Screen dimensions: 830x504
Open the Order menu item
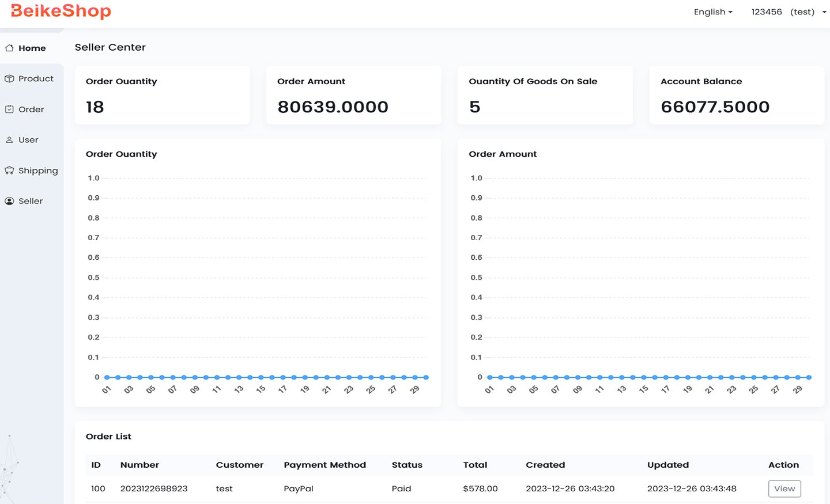pos(32,109)
